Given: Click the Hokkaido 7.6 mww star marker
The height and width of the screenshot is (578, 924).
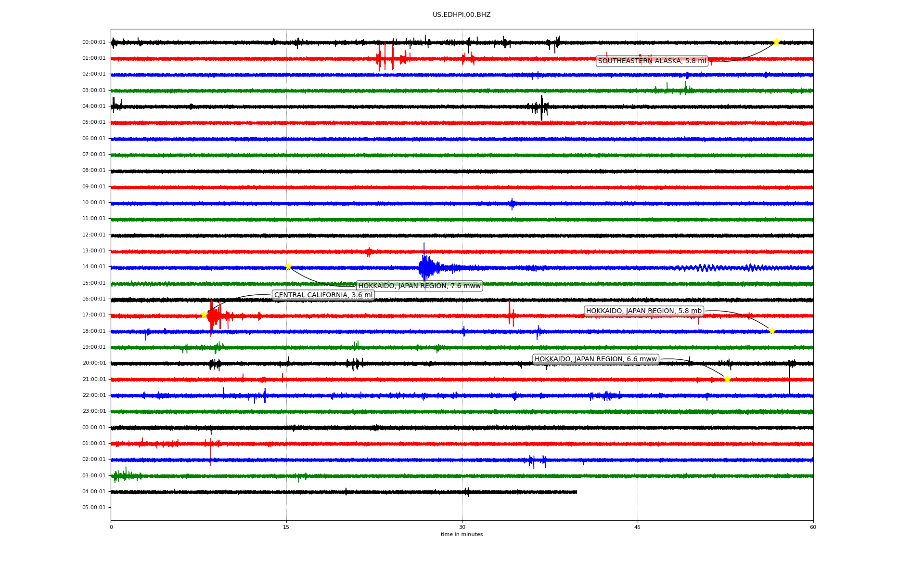Looking at the screenshot, I should click(x=288, y=266).
